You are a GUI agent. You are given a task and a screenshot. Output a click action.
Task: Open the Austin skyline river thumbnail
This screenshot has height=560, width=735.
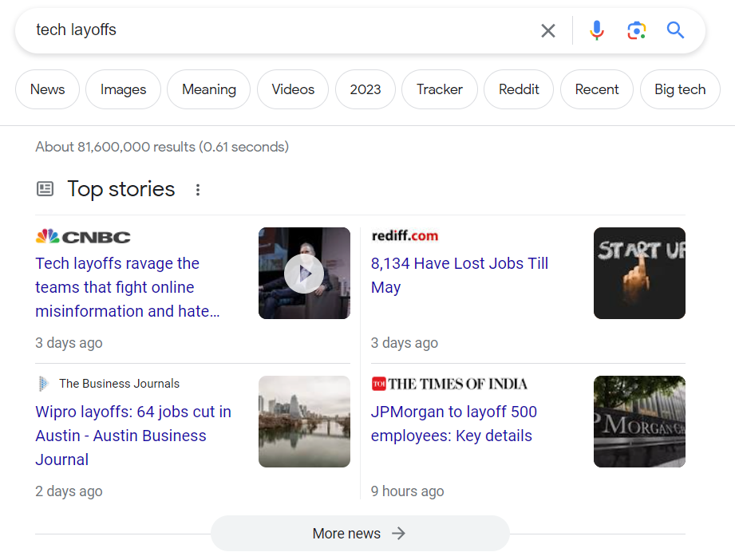click(x=304, y=421)
